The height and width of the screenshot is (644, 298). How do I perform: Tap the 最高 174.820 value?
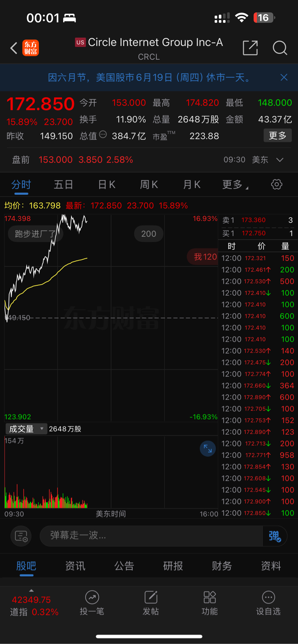point(203,103)
